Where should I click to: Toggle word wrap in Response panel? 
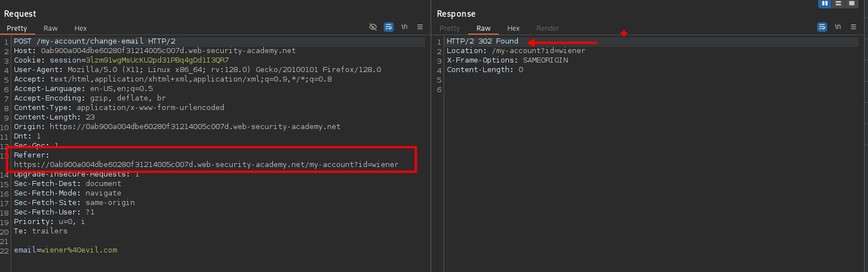822,27
